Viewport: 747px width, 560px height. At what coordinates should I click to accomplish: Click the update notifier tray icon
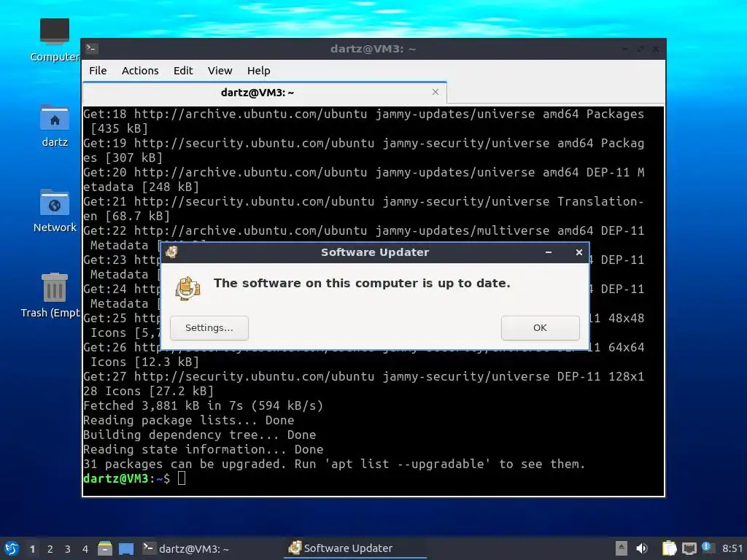click(x=708, y=548)
